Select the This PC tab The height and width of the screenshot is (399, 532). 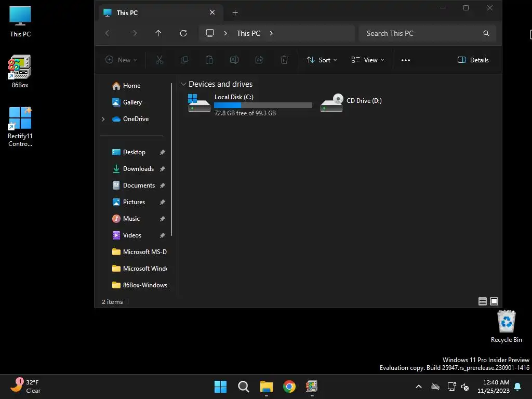click(161, 12)
